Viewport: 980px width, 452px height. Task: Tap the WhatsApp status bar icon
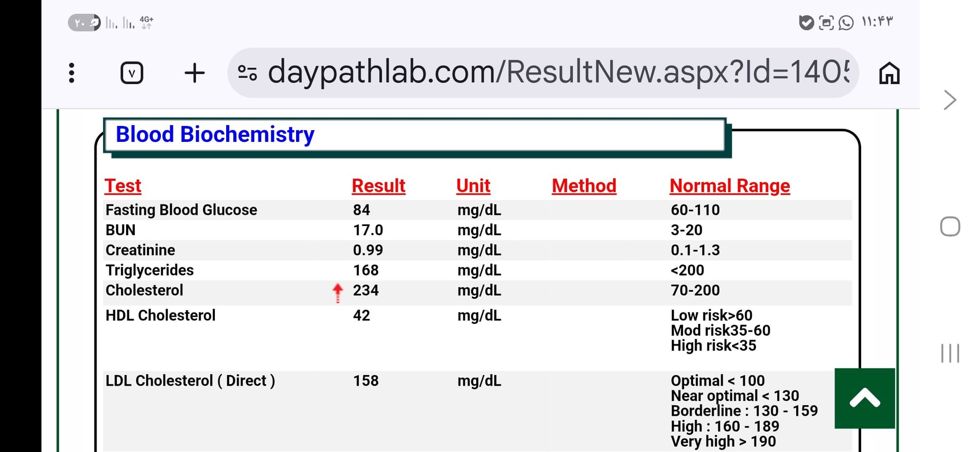[x=846, y=22]
